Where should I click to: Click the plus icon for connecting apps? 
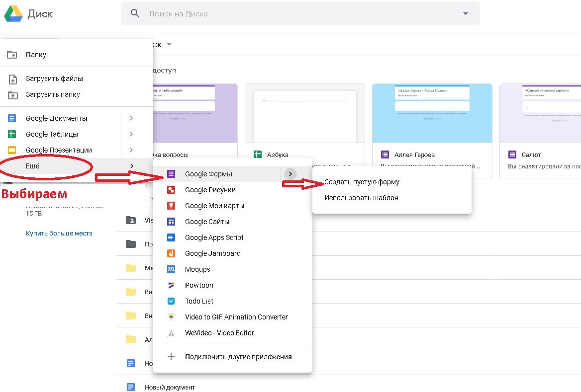[171, 357]
